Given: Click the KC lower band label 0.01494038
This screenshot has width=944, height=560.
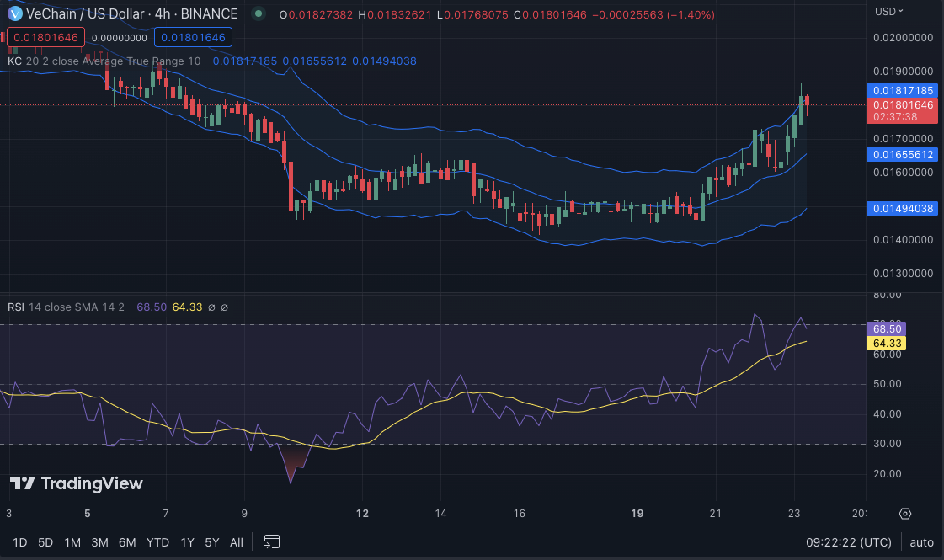Looking at the screenshot, I should click(x=903, y=208).
